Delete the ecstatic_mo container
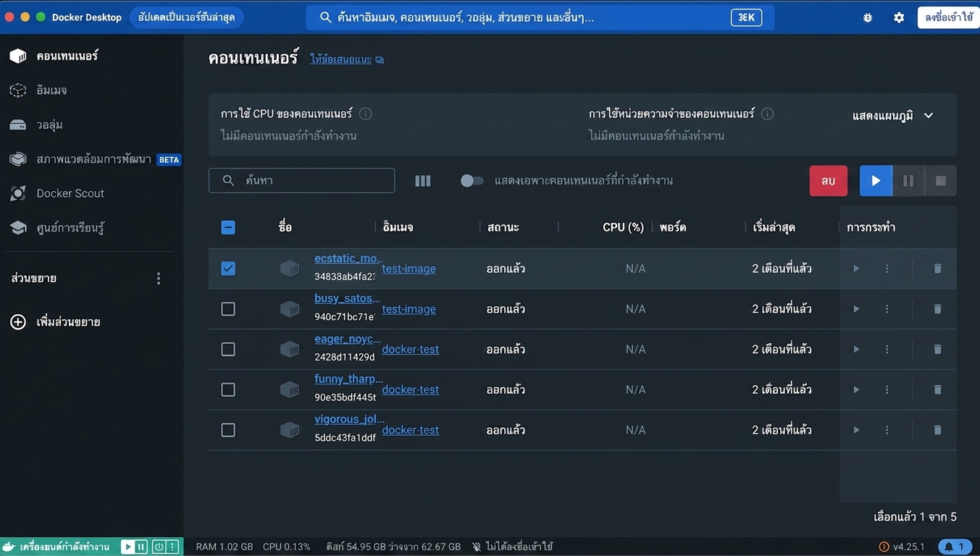The width and height of the screenshot is (980, 556). click(937, 269)
